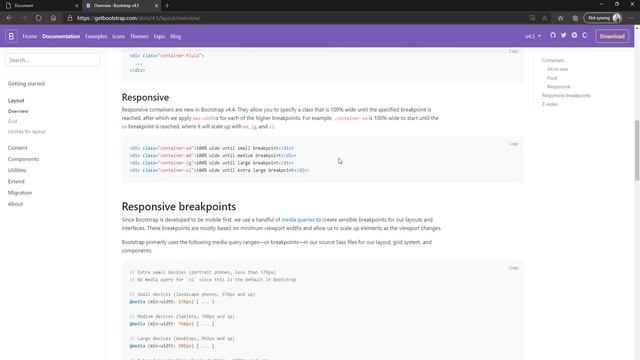Open the Slack icon in navbar
640x360 pixels.
(574, 36)
